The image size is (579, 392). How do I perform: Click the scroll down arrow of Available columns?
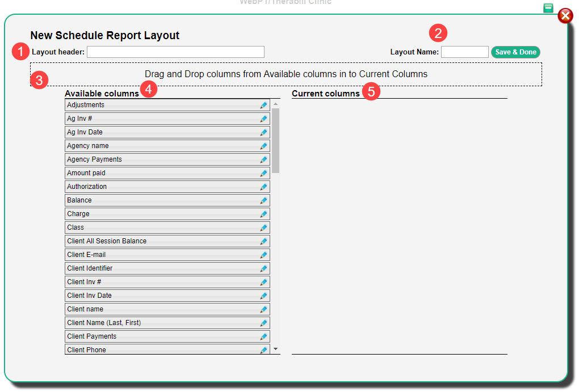pos(275,349)
